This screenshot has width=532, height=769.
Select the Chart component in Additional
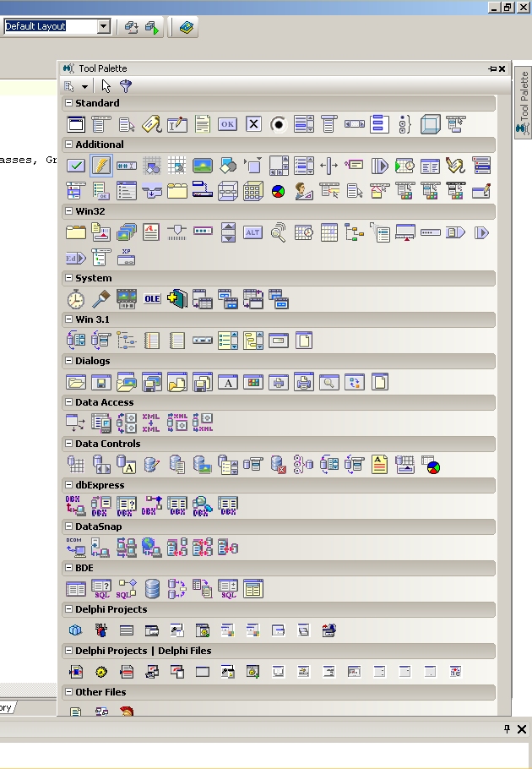[x=278, y=191]
